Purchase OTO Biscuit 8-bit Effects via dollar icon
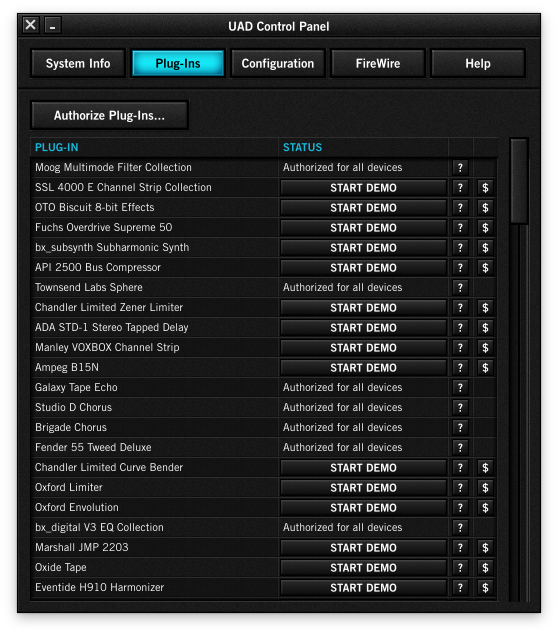 tap(485, 207)
